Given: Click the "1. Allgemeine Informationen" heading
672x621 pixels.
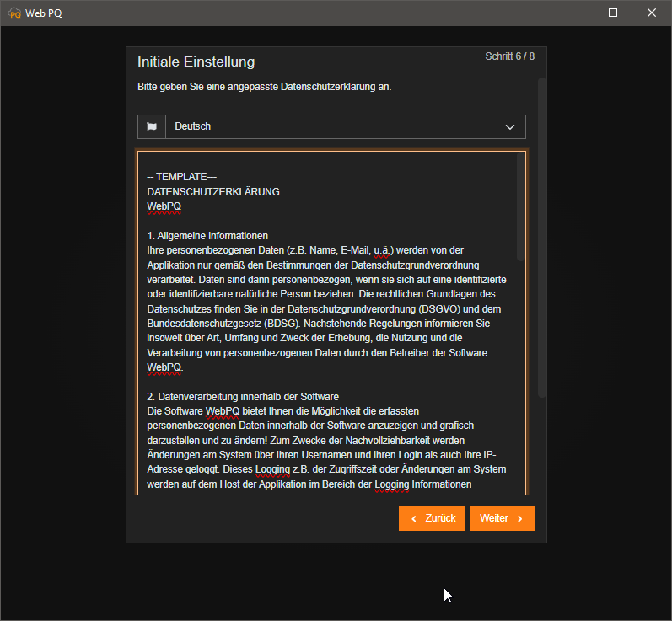Looking at the screenshot, I should 207,235.
